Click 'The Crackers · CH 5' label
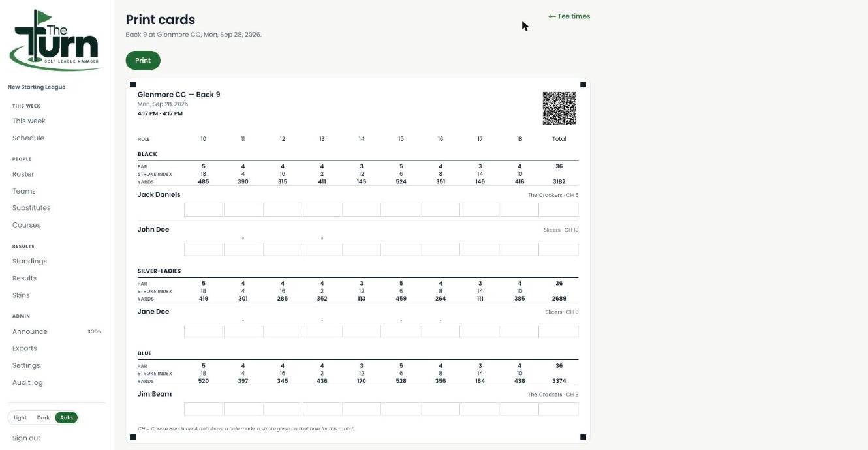The height and width of the screenshot is (450, 868). tap(553, 195)
